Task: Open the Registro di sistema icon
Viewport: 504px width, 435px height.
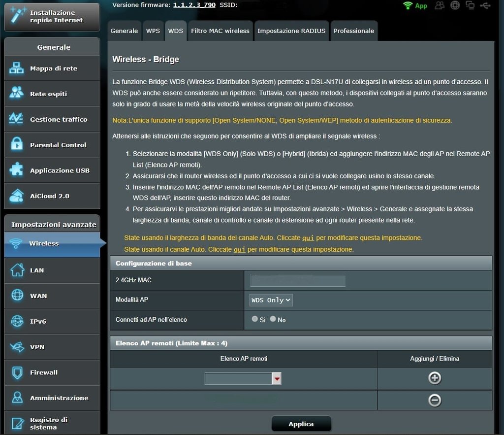Action: point(18,423)
